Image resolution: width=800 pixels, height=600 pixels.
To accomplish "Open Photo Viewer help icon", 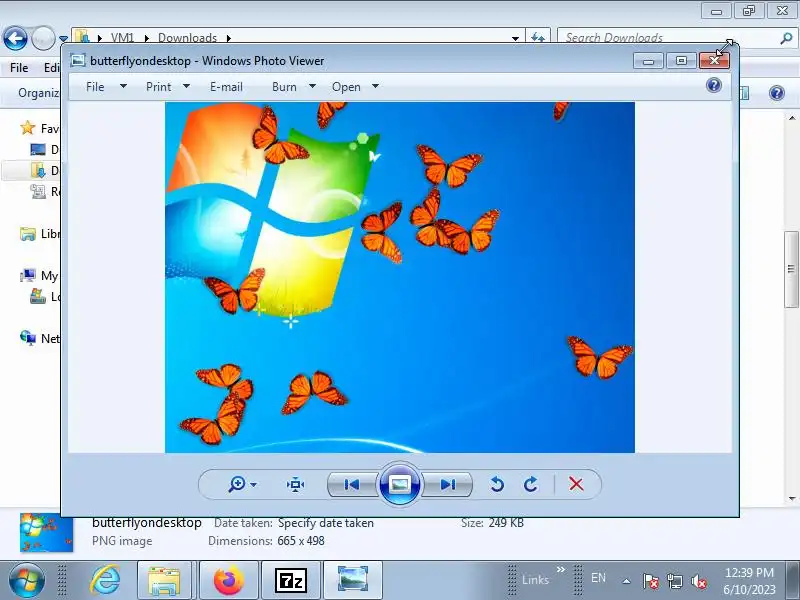I will click(714, 85).
